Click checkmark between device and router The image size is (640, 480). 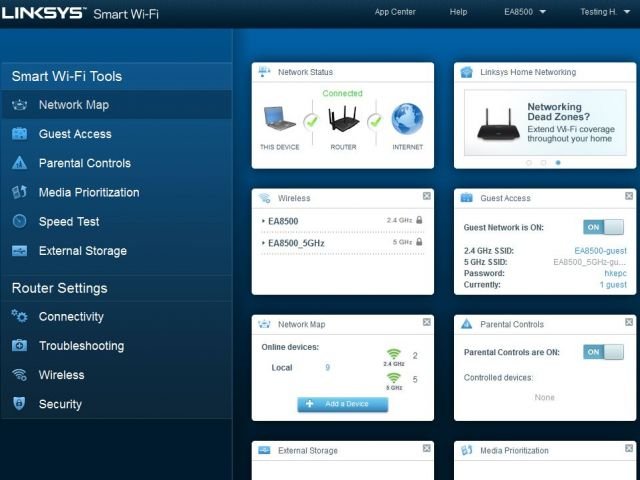(311, 121)
